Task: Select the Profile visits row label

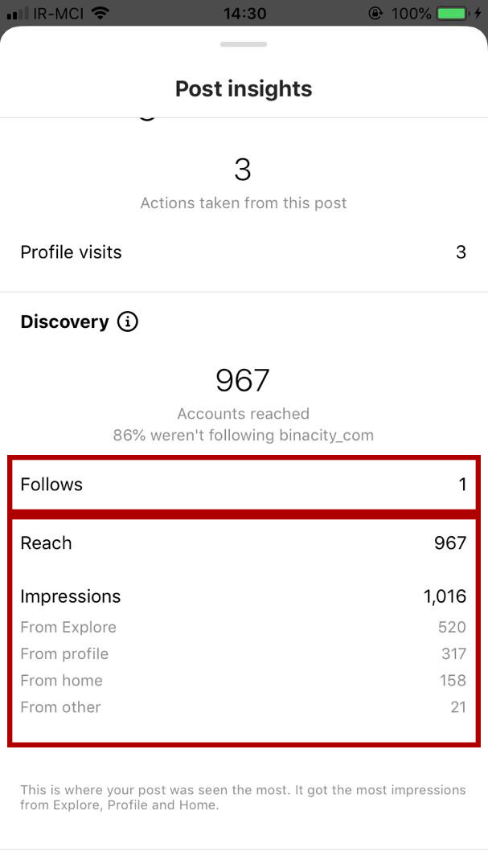Action: [71, 252]
